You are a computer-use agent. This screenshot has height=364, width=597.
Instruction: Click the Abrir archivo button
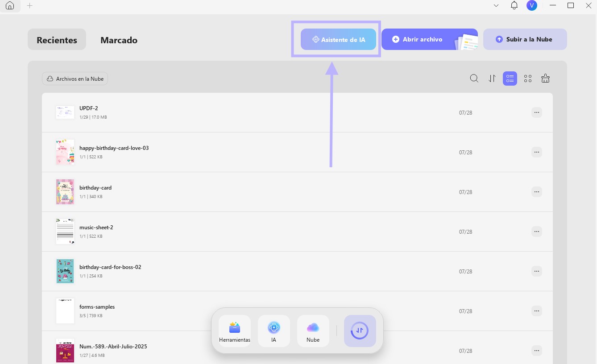pos(429,39)
